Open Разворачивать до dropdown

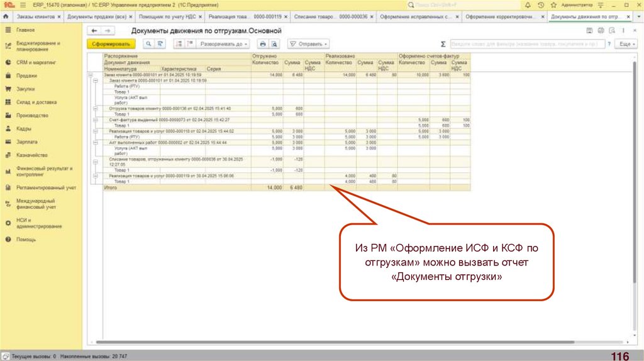coord(223,44)
